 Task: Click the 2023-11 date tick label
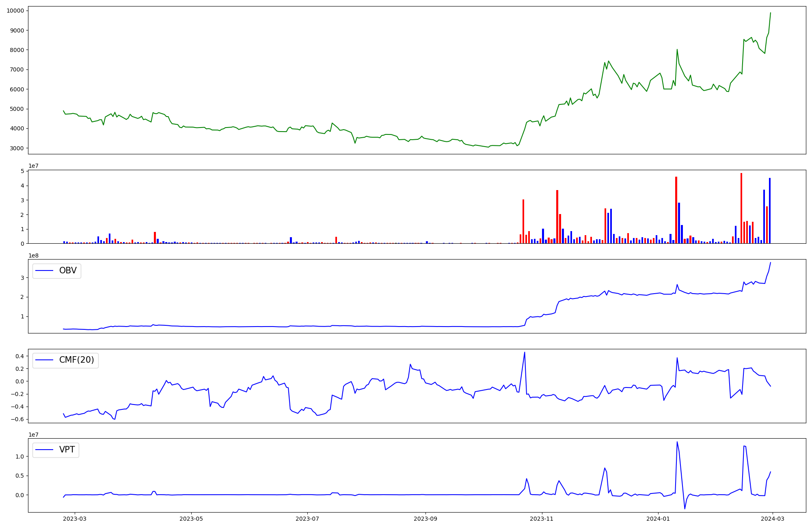point(542,519)
